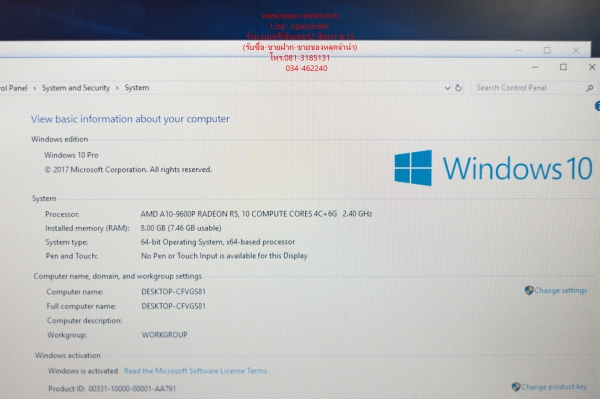Viewport: 600px width, 399px height.
Task: Select the 'WORKGROUP' value
Action: click(165, 335)
